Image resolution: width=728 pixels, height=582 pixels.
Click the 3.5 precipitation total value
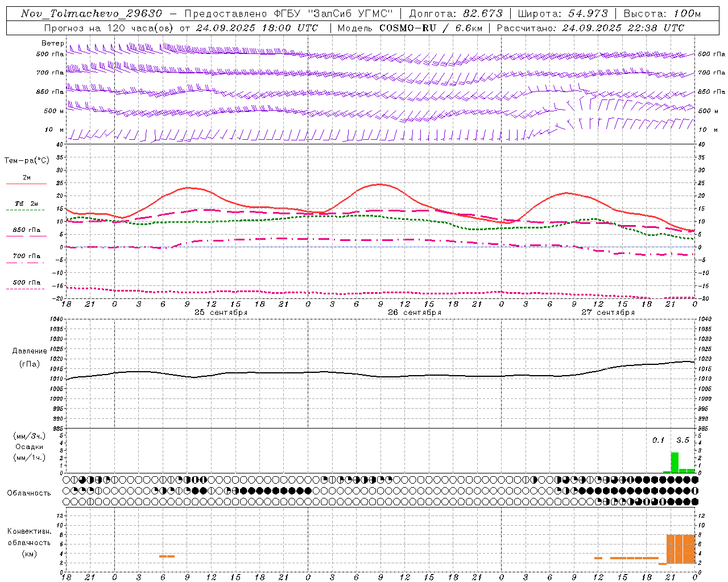tap(682, 440)
